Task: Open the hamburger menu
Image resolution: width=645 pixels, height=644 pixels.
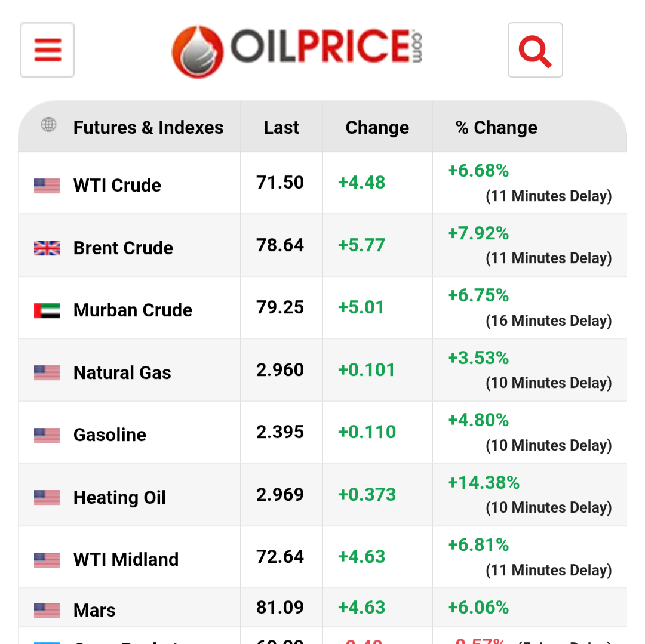Action: click(x=47, y=50)
